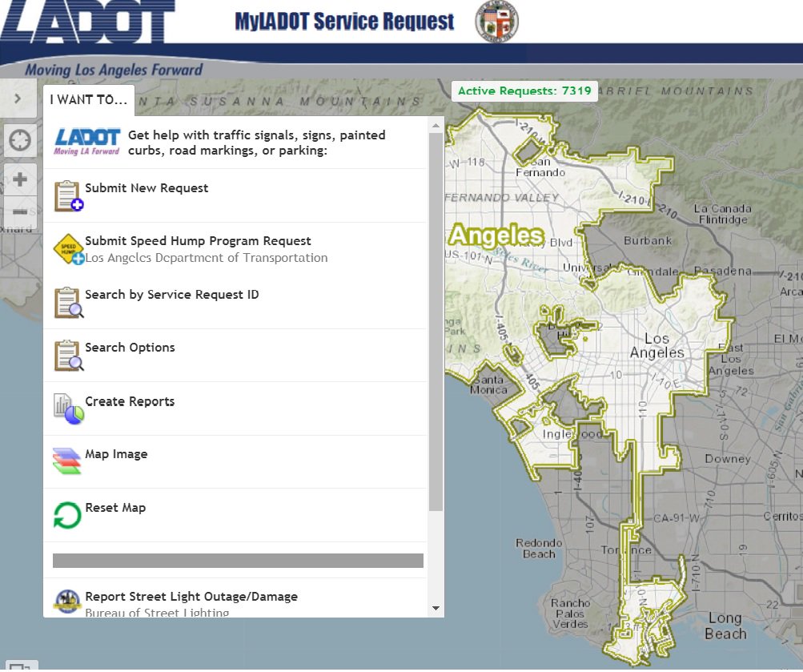Click Los Angeles Department of Transportation subtitle
This screenshot has width=803, height=672.
coord(207,258)
